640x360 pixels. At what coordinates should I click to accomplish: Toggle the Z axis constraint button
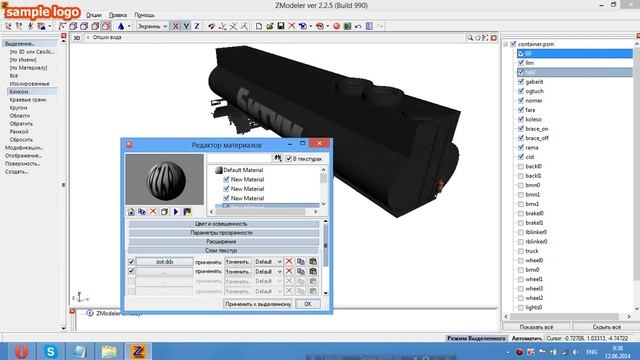coord(197,26)
